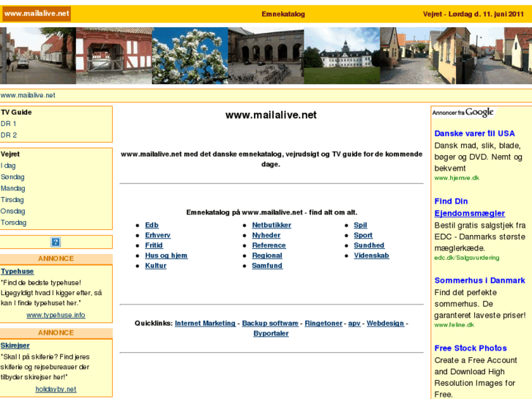Follow the apv quicklink
532x399 pixels.
pos(354,324)
